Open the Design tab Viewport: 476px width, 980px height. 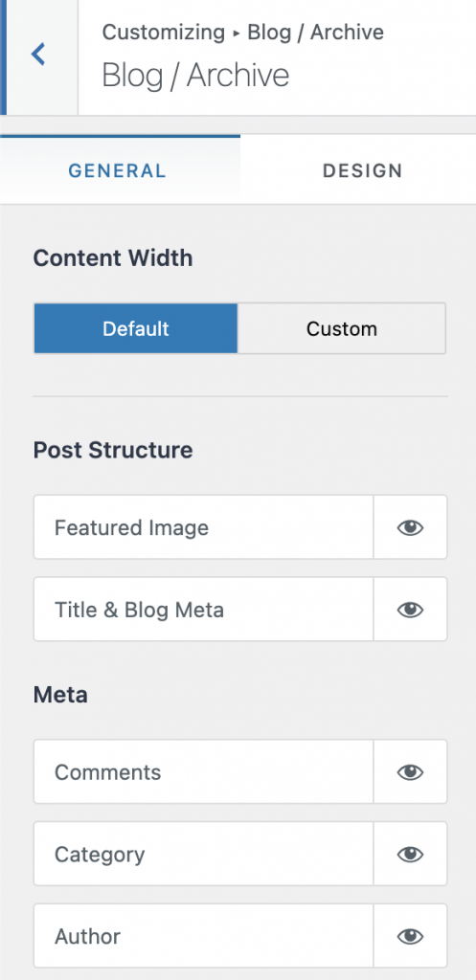362,170
